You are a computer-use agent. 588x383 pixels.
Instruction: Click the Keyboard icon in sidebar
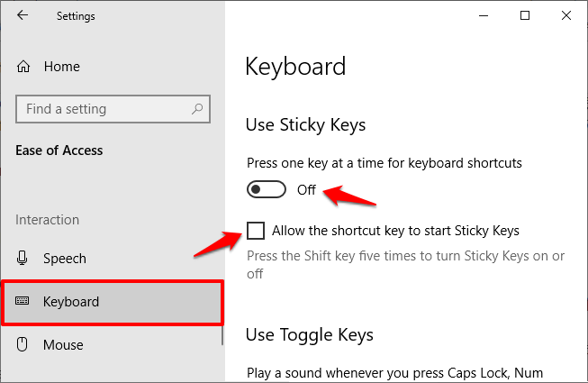pos(23,301)
